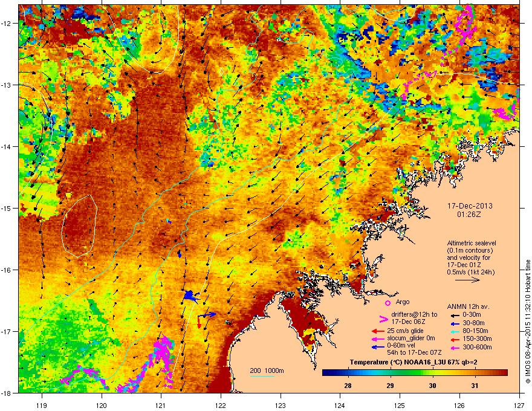Click the colorbar tick label 29
532x411 pixels.
coord(390,386)
